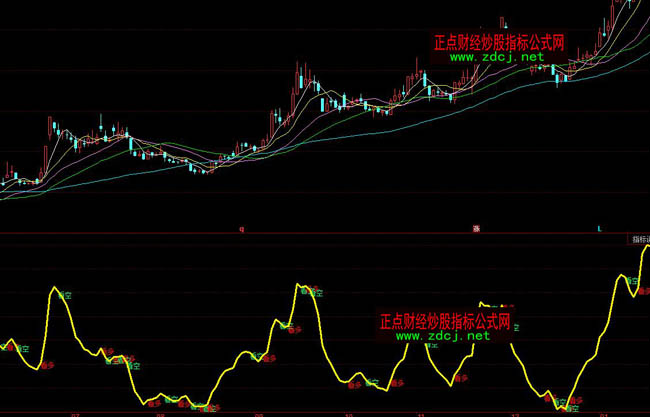Click the yellow indicator line's first peak
The image size is (650, 417).
[54, 289]
